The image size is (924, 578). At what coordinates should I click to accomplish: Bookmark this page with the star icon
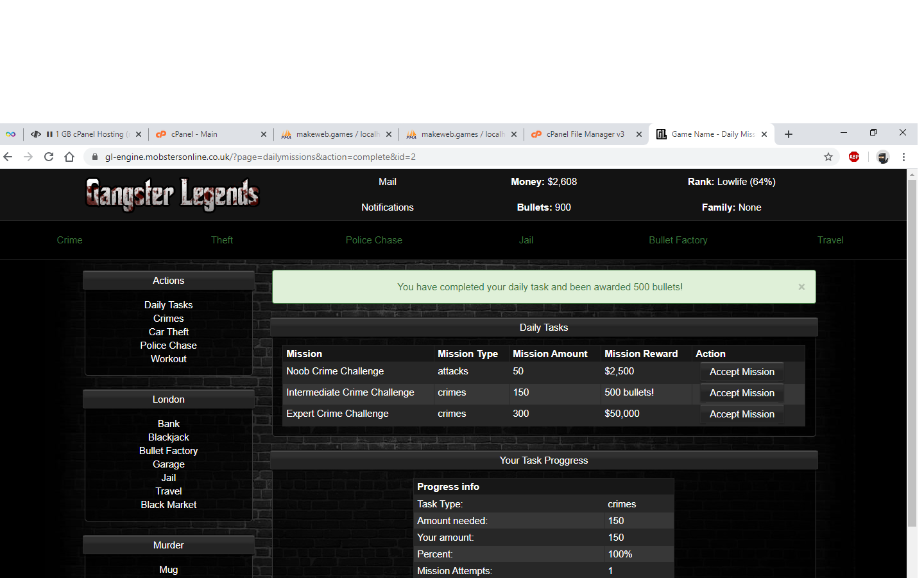(x=828, y=157)
